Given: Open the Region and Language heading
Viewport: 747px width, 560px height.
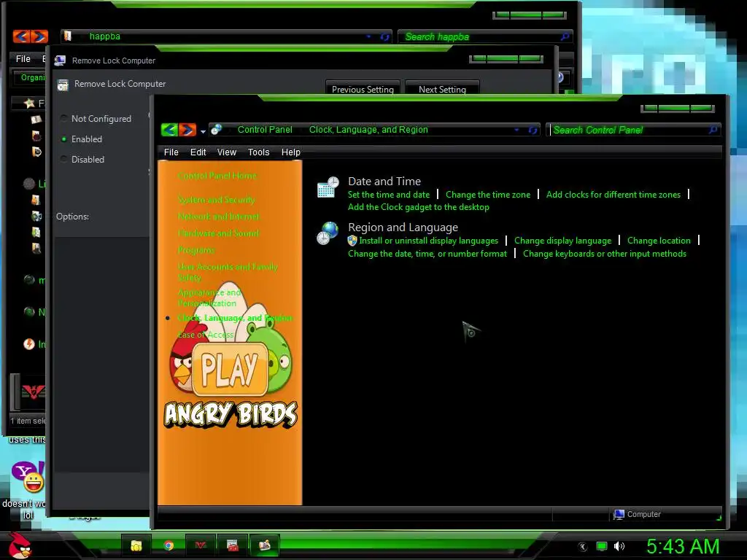Looking at the screenshot, I should [x=403, y=227].
